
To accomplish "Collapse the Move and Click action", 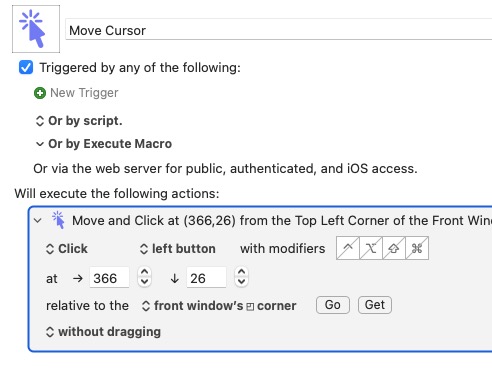I will click(38, 220).
